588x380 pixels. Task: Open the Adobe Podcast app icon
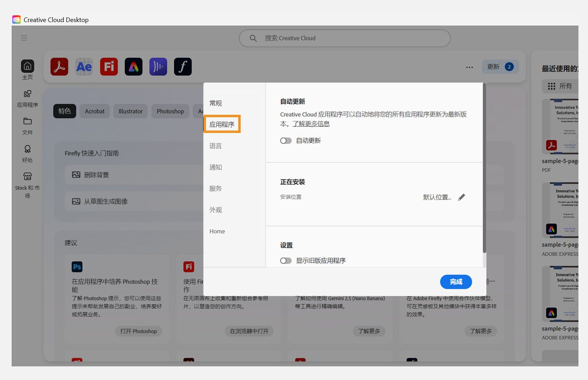pyautogui.click(x=158, y=67)
